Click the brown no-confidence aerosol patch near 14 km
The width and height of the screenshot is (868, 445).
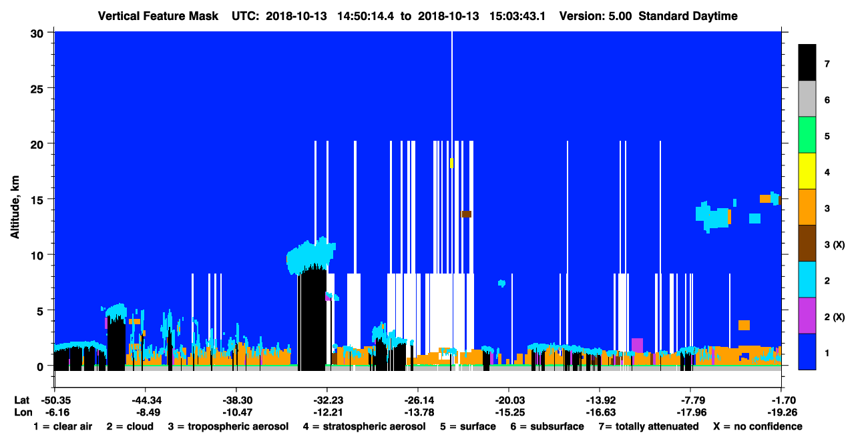click(x=467, y=214)
